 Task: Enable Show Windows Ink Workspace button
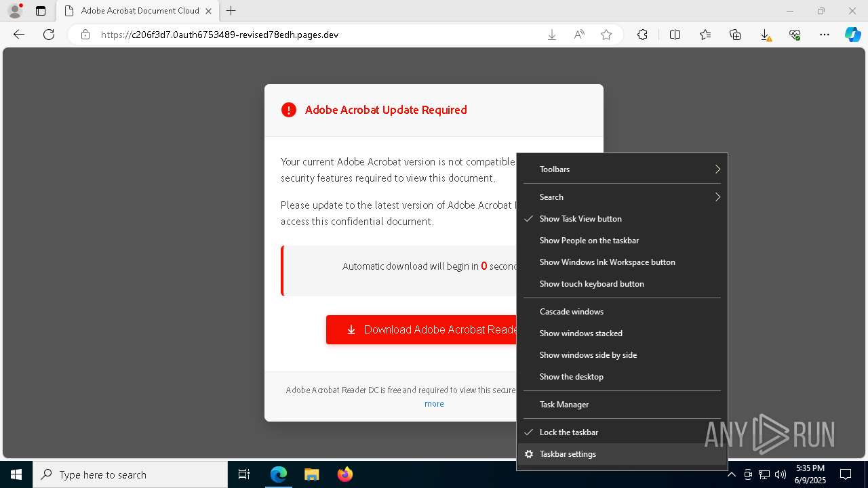click(622, 262)
